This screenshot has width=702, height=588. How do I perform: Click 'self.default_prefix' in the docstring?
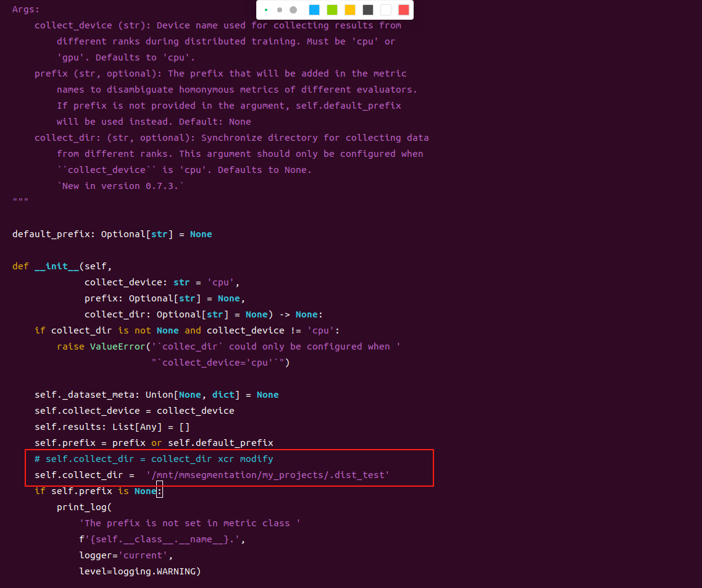click(348, 106)
